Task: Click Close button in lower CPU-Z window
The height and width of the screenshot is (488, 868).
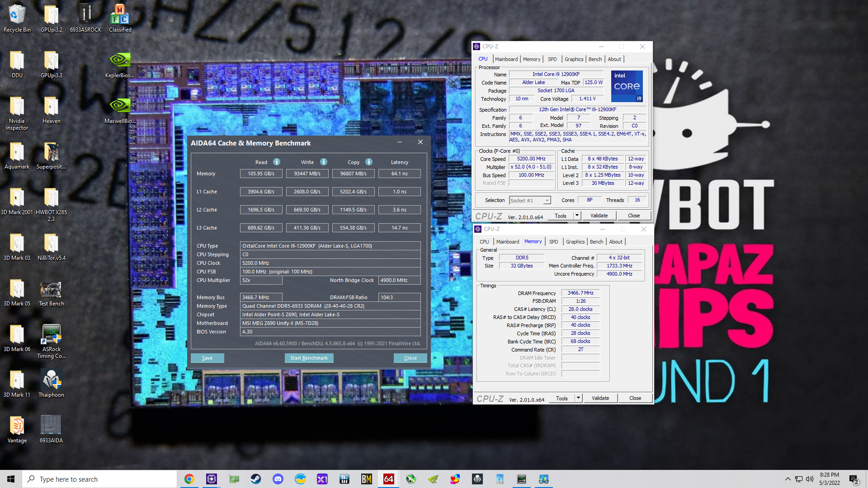Action: tap(635, 398)
